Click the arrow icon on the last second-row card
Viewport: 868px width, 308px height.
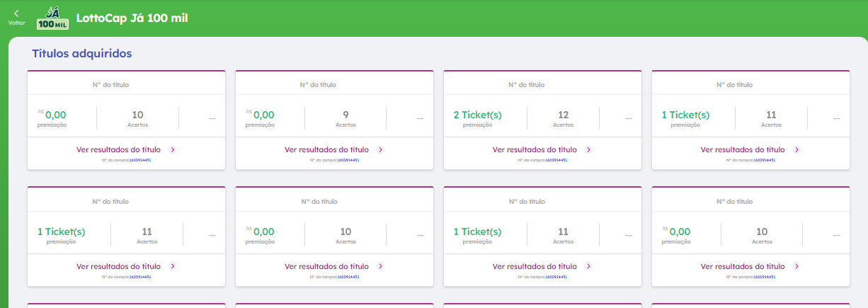[x=796, y=267]
